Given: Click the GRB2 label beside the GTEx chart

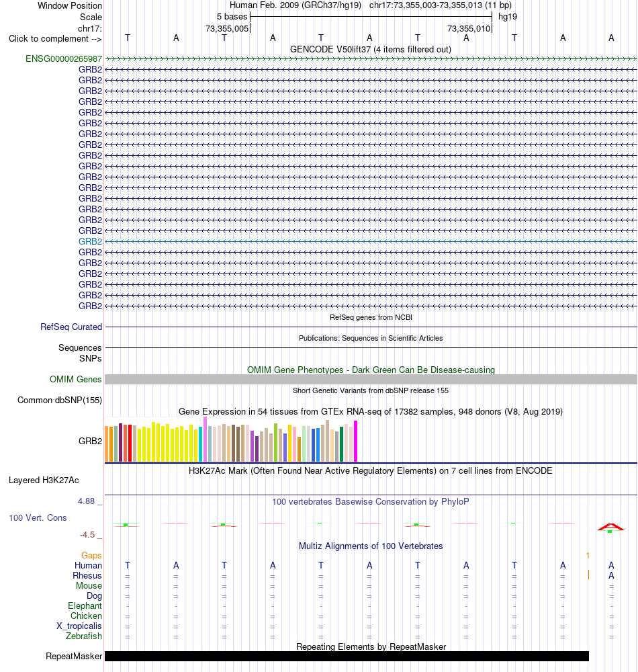Looking at the screenshot, I should click(x=91, y=441).
